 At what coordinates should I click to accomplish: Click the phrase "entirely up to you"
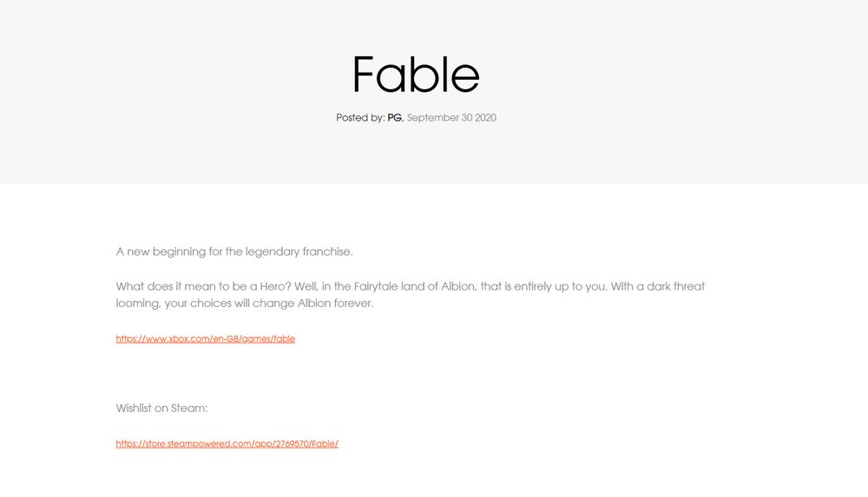point(552,286)
